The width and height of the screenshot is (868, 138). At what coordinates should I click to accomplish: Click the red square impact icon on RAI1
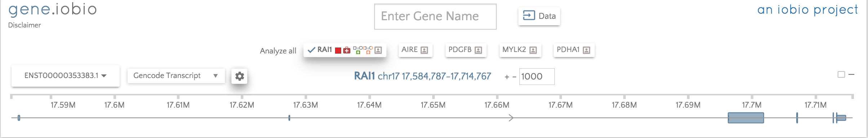(x=338, y=51)
